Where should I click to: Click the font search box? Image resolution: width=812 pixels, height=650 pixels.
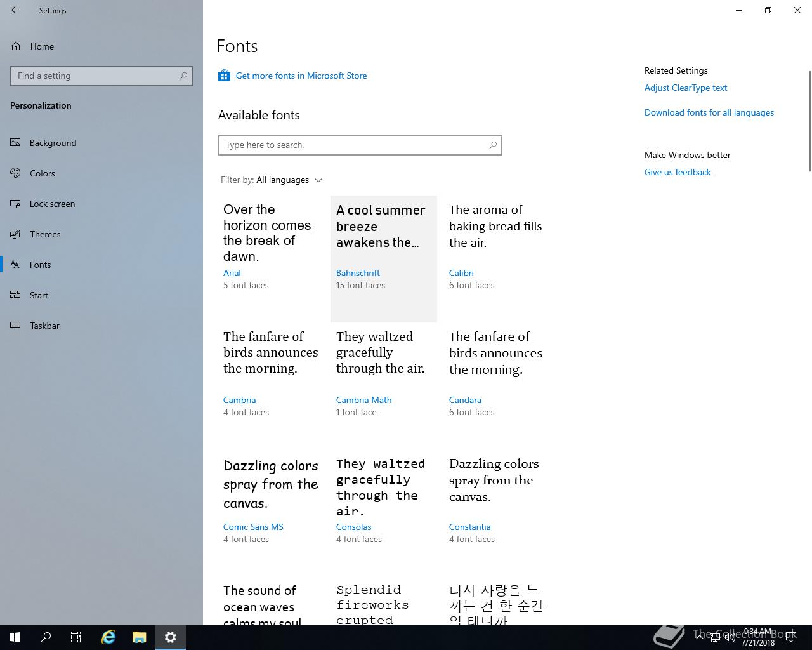[x=360, y=145]
